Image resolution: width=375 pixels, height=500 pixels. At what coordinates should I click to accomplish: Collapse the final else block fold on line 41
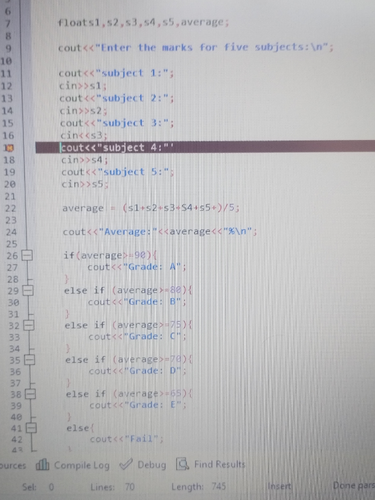click(x=31, y=428)
